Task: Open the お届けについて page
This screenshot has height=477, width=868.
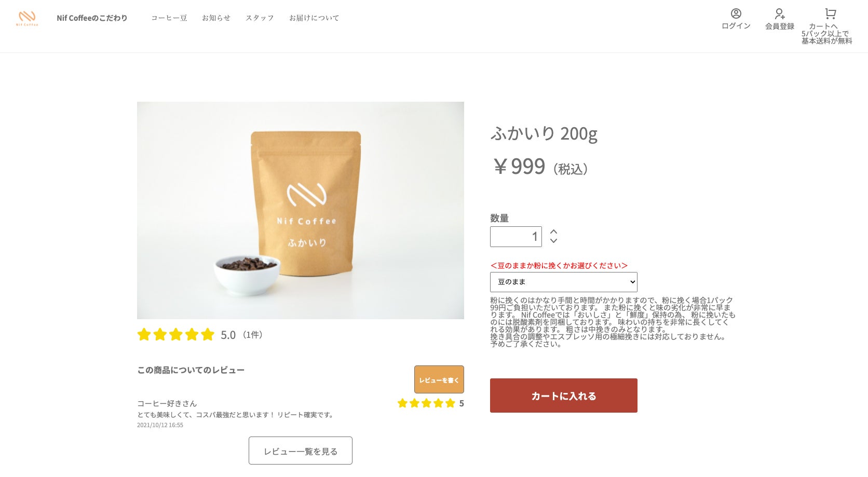Action: pos(314,18)
